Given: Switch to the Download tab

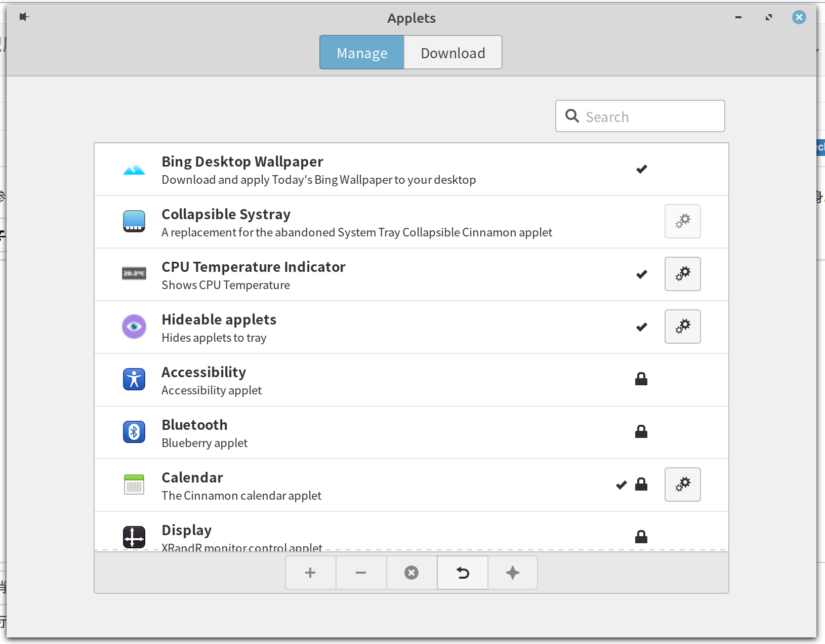Looking at the screenshot, I should point(452,53).
